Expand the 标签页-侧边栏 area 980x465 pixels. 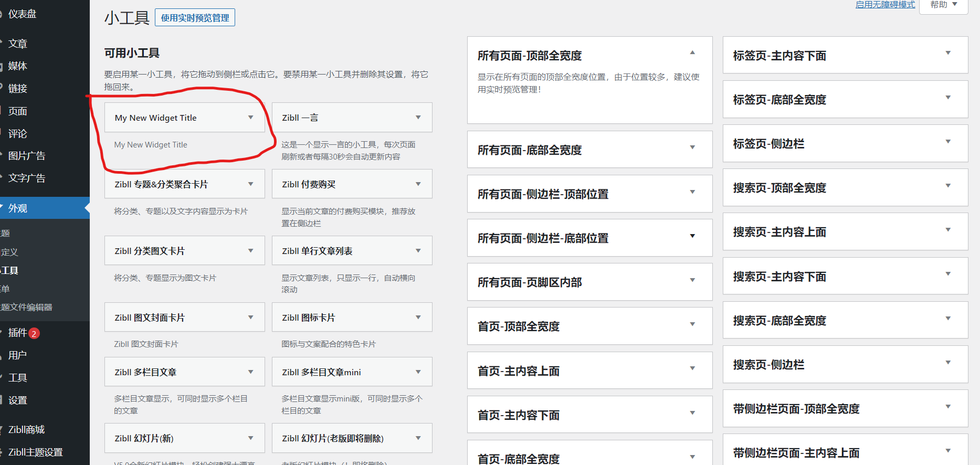(948, 142)
